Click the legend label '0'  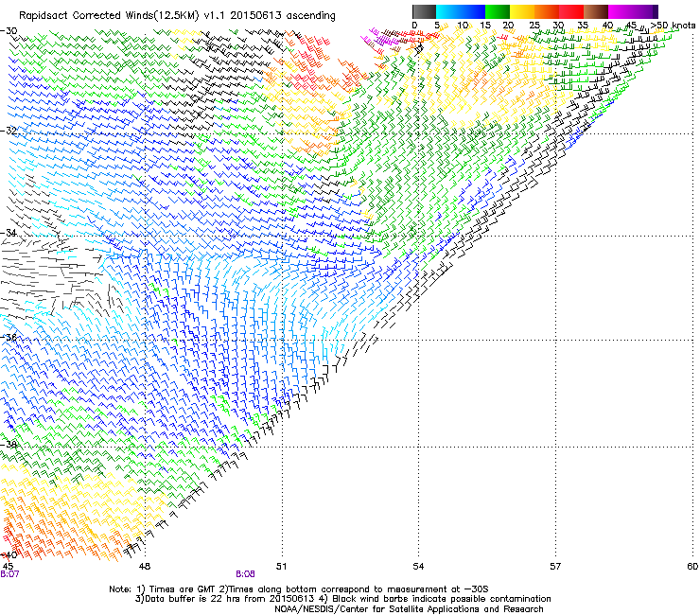[414, 25]
